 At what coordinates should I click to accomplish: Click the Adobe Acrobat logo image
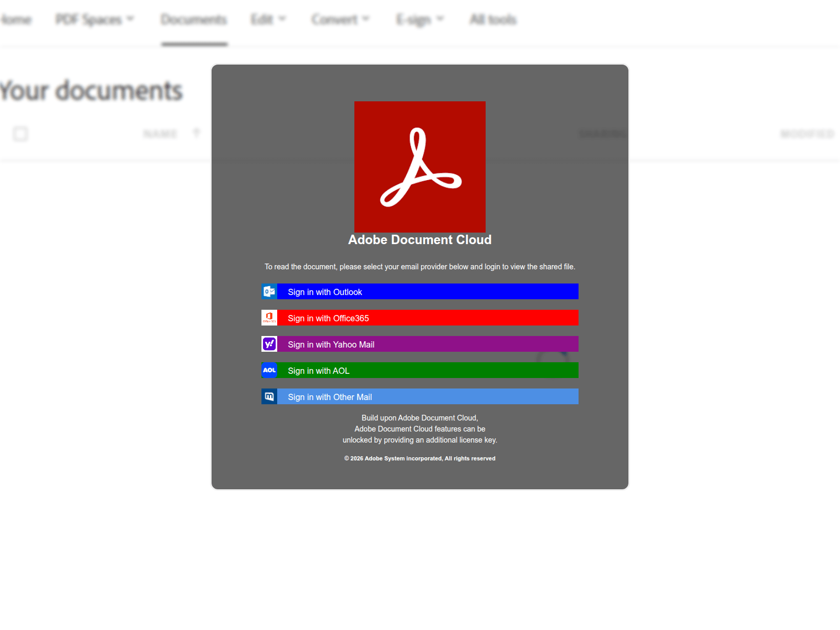pyautogui.click(x=420, y=167)
